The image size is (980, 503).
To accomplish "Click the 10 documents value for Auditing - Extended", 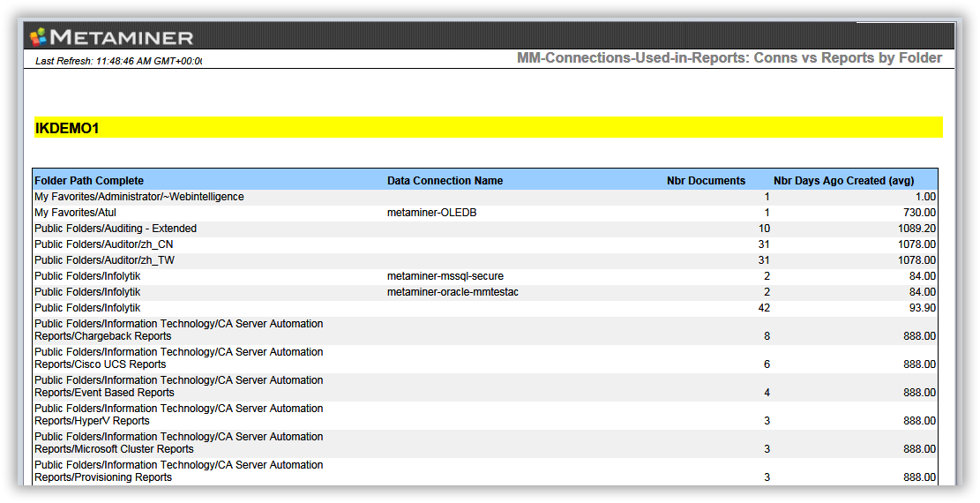I will (x=764, y=229).
